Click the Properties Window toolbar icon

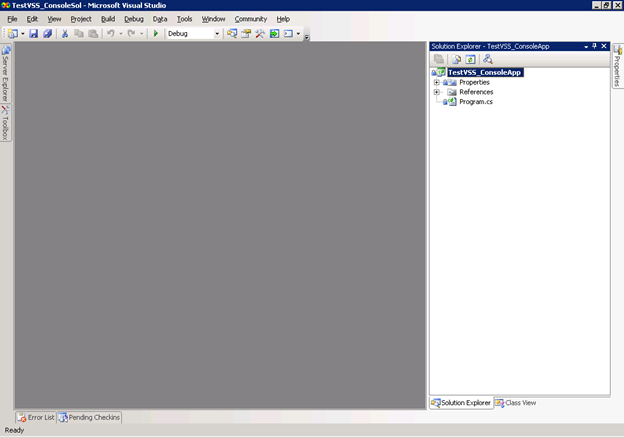246,34
